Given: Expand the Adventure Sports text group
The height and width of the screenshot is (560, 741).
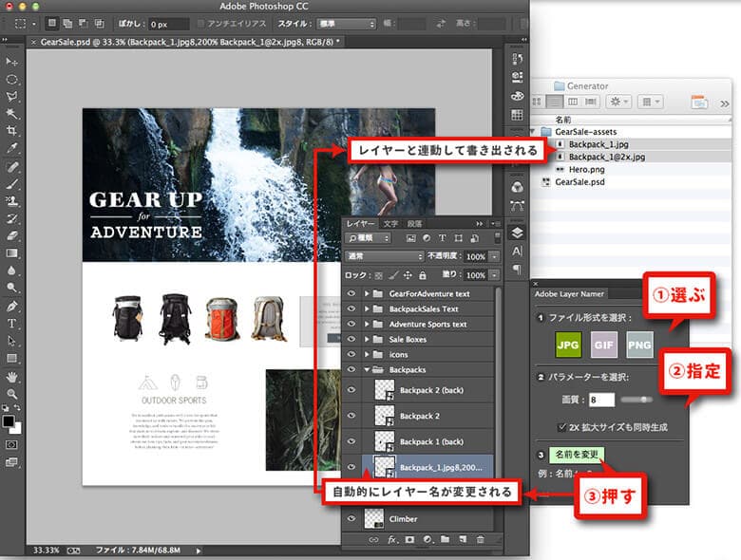Looking at the screenshot, I should (x=367, y=324).
